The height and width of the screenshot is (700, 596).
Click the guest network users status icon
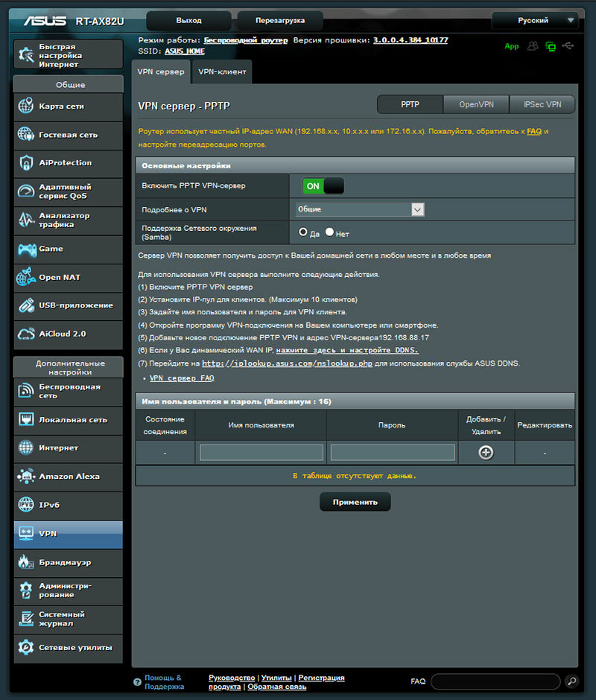(x=533, y=46)
